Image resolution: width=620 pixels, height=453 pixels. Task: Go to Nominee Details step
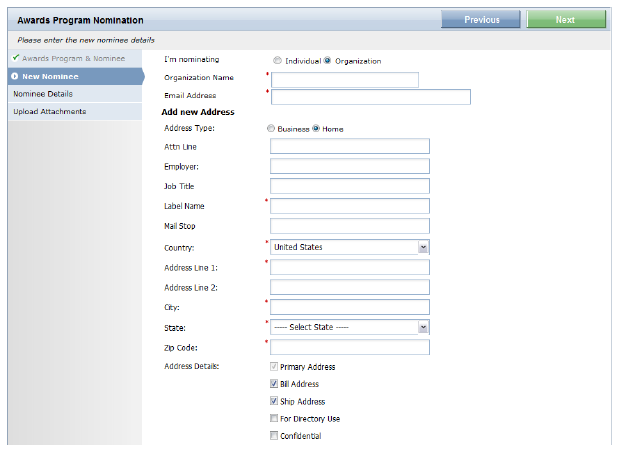[x=42, y=94]
